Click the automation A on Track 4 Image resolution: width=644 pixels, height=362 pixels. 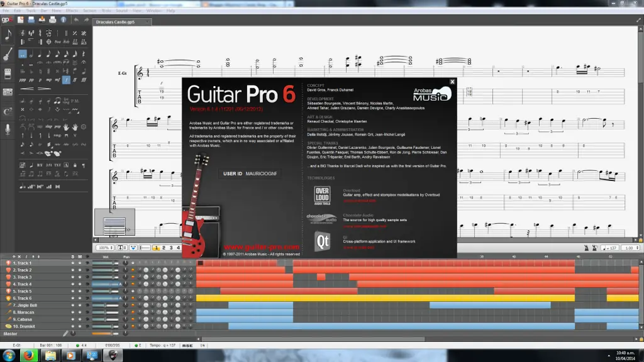click(x=120, y=284)
